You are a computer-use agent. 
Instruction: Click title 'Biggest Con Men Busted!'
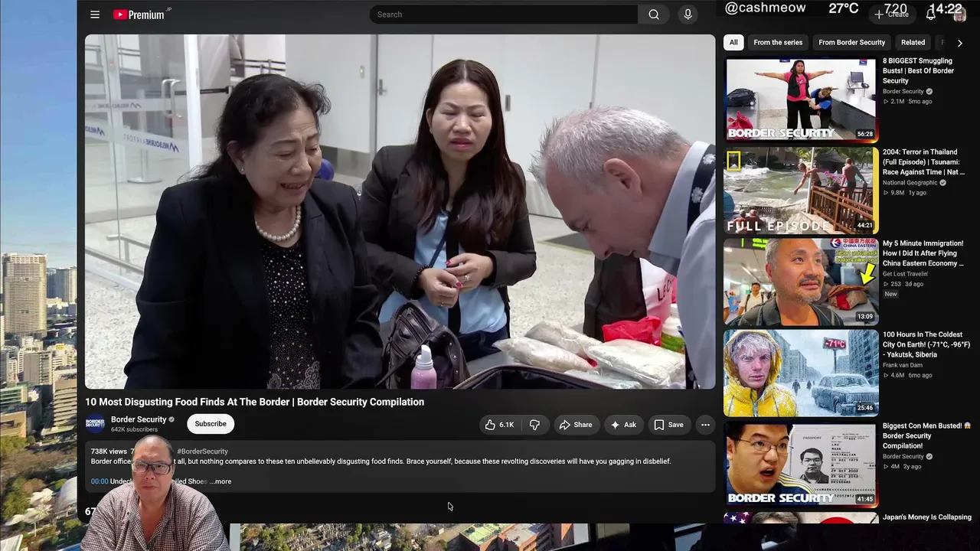tap(926, 435)
